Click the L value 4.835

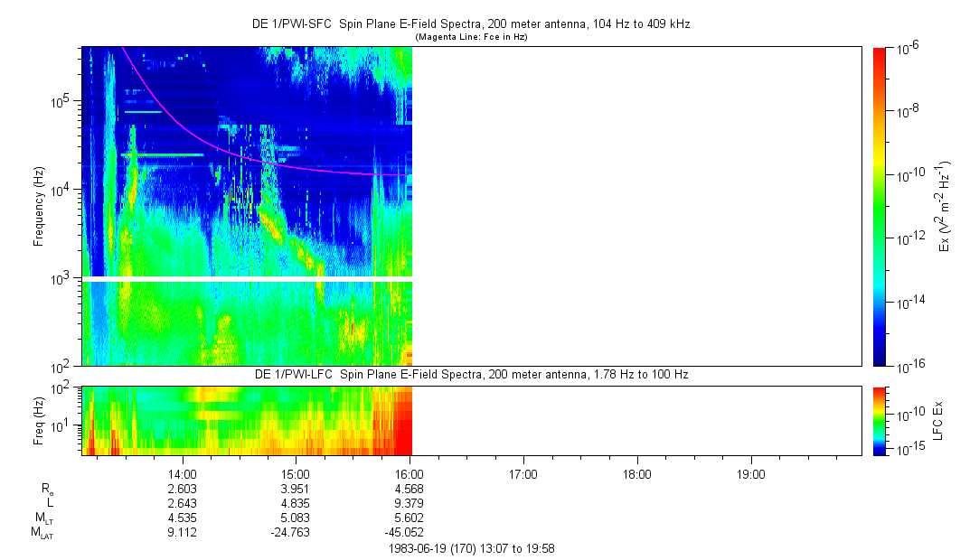coord(296,502)
